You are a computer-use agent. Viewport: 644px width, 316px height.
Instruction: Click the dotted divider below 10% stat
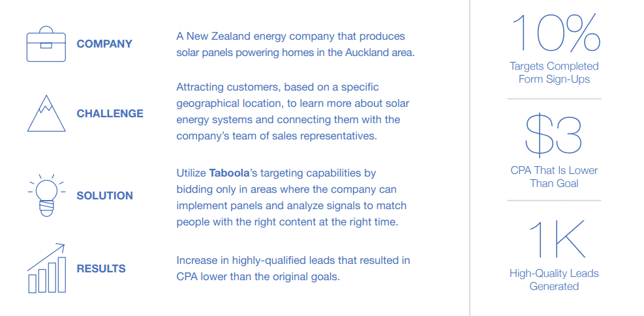click(554, 99)
